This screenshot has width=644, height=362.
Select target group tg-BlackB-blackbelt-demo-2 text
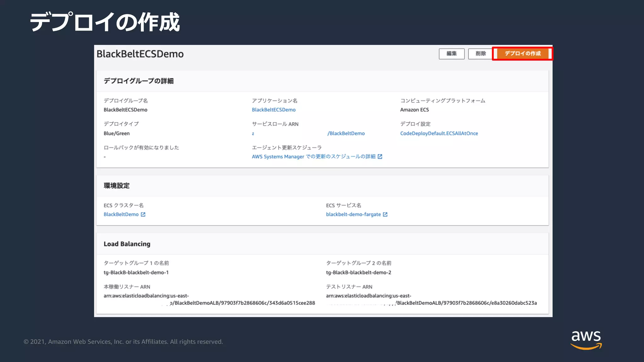pyautogui.click(x=358, y=272)
